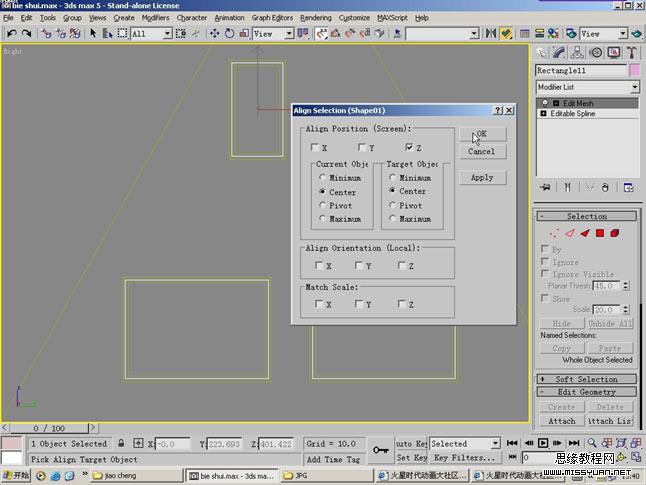Open the named selection sets dropdown
This screenshot has height=485, width=646.
(474, 33)
